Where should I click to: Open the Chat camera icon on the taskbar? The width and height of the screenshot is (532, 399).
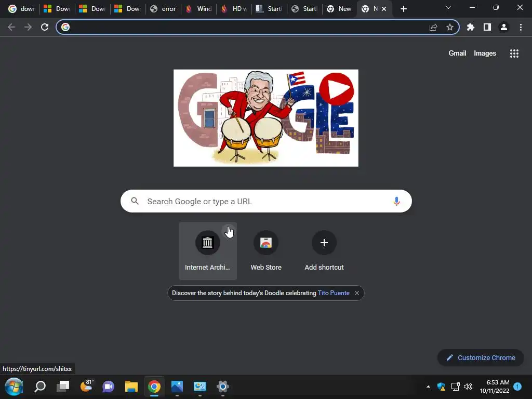pyautogui.click(x=109, y=387)
